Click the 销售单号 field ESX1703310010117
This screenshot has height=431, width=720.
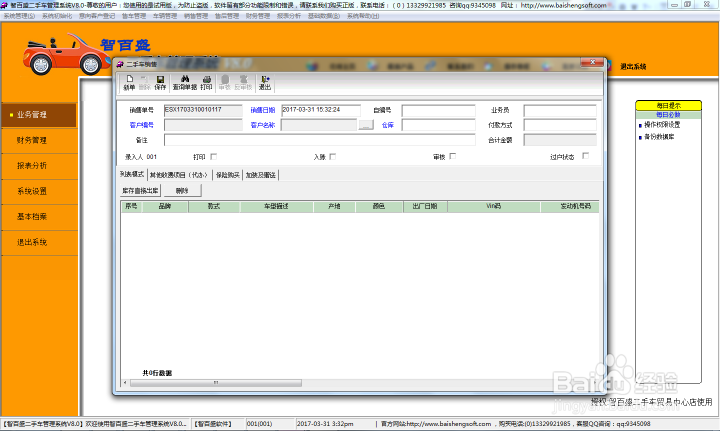coord(203,110)
